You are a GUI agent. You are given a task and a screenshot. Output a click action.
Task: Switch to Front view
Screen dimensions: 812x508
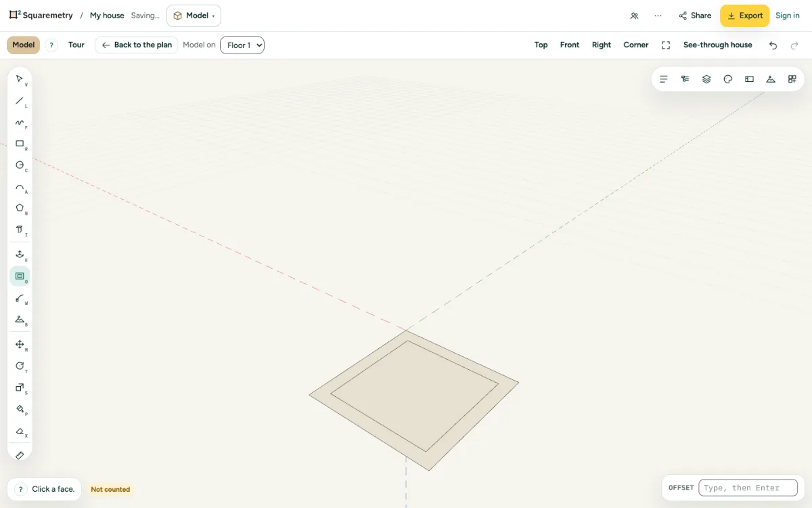point(570,45)
